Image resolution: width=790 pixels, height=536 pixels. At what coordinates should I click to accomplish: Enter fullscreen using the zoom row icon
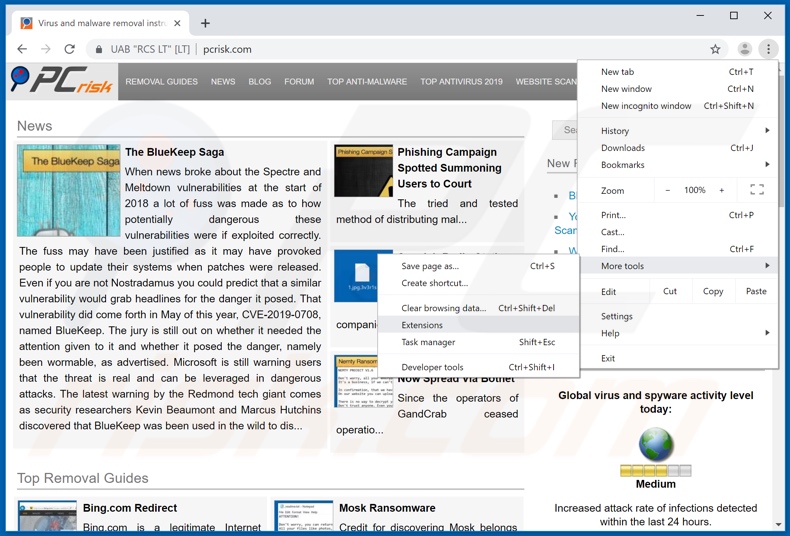(x=757, y=190)
